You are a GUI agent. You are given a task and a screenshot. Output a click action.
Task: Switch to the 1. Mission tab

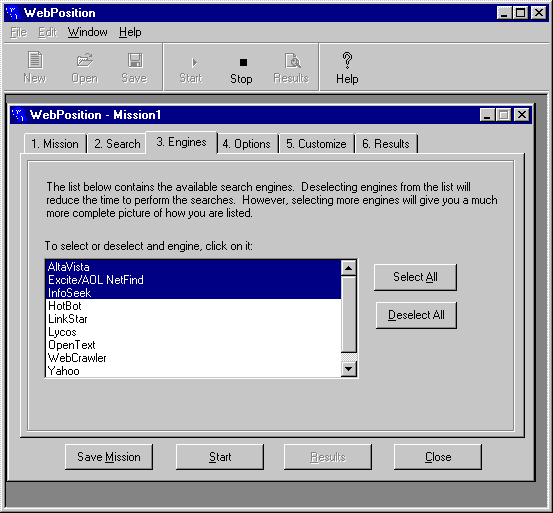coord(55,144)
